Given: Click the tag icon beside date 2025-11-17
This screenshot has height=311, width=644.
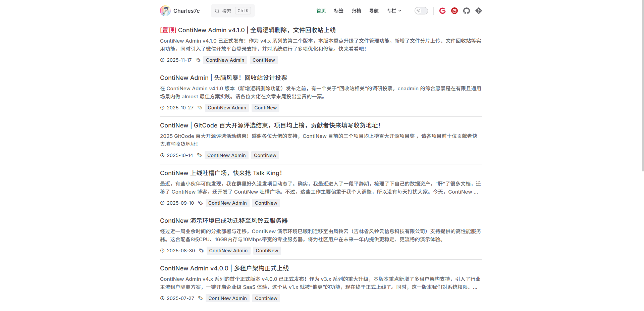Looking at the screenshot, I should 198,60.
